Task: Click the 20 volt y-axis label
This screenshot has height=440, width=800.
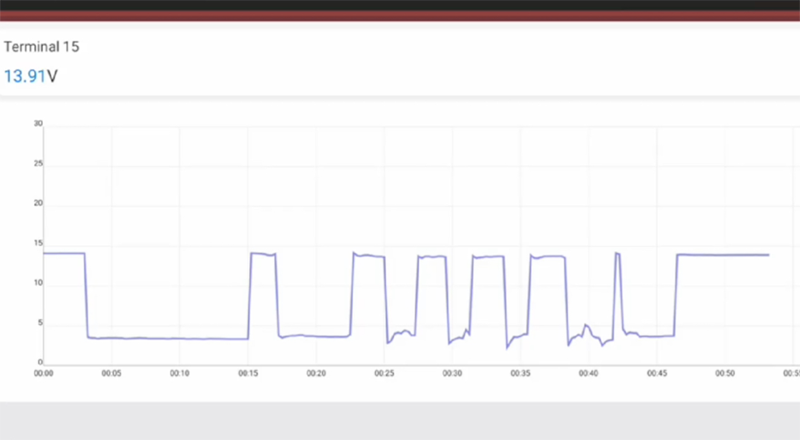Action: [38, 203]
